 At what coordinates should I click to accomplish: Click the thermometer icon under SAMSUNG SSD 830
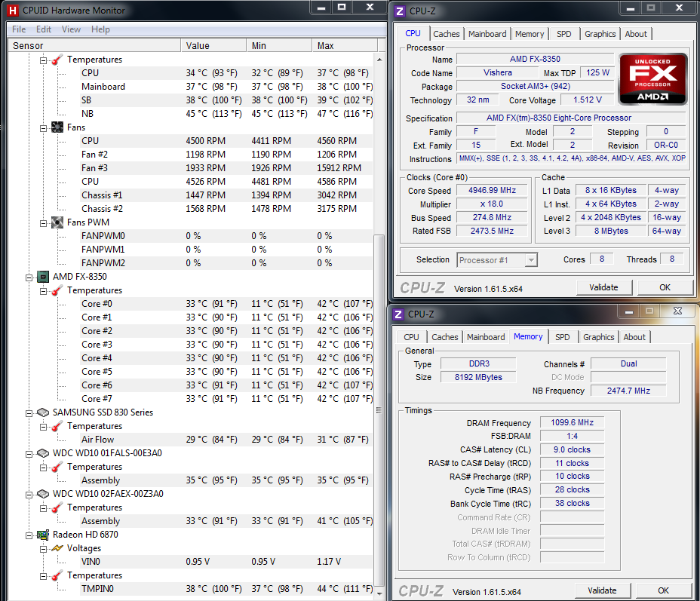57,426
